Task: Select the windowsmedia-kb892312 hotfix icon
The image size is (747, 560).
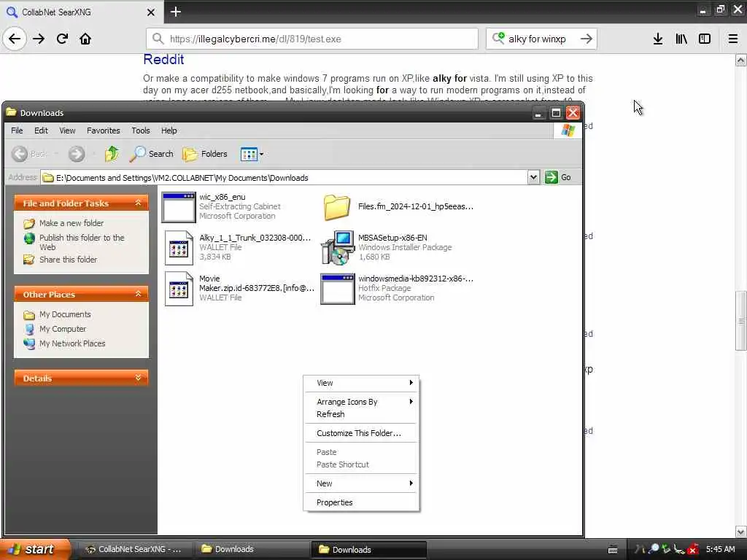Action: 337,289
